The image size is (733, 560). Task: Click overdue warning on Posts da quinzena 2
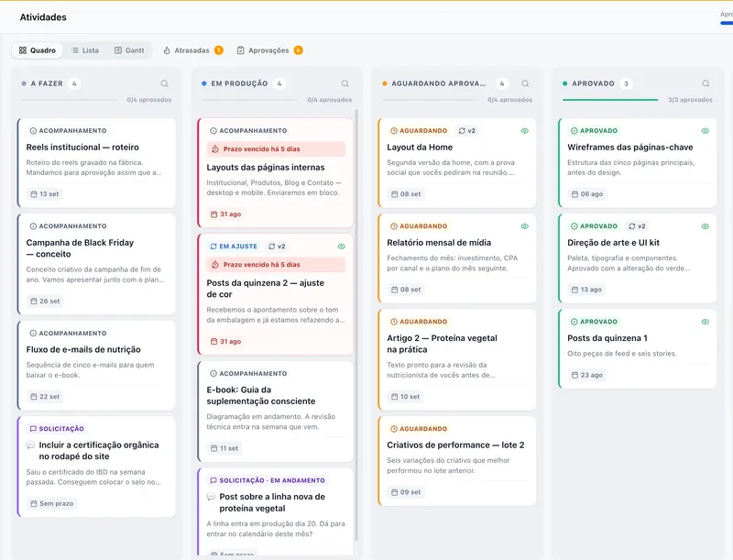coord(276,265)
